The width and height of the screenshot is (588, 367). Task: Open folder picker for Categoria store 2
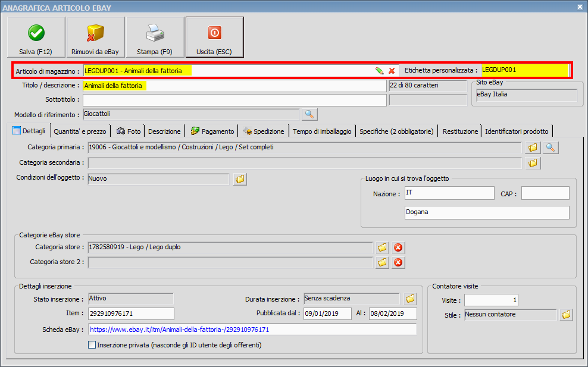click(382, 262)
